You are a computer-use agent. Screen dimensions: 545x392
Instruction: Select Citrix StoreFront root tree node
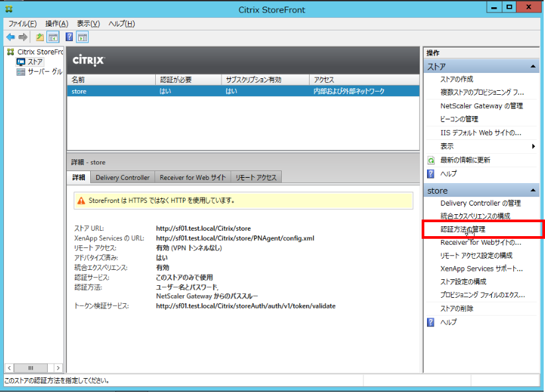coord(40,52)
